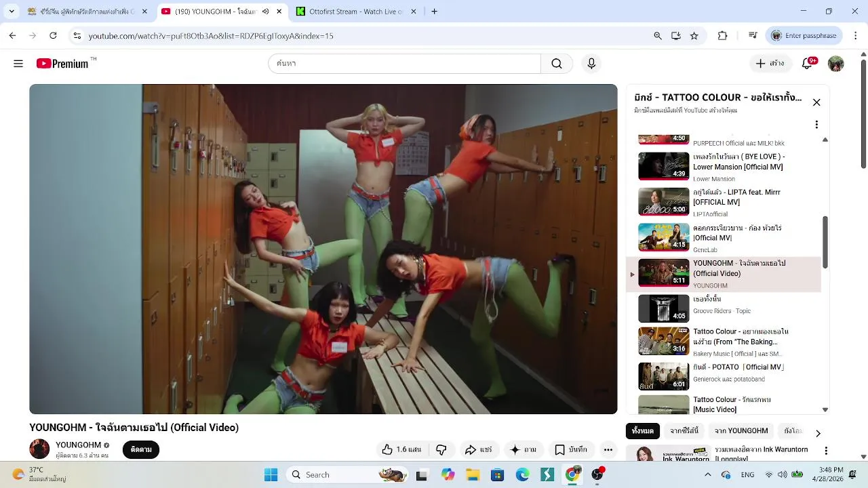Close the mix playlist panel
The image size is (868, 488).
tap(816, 102)
